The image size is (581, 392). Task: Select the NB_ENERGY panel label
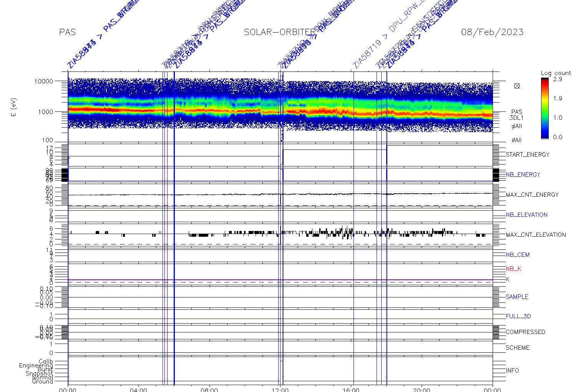(523, 175)
